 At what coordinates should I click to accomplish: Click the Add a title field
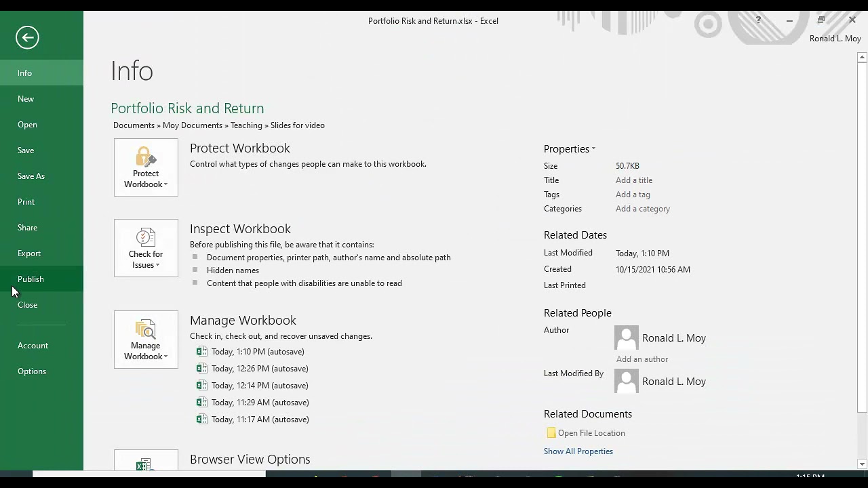coord(633,180)
